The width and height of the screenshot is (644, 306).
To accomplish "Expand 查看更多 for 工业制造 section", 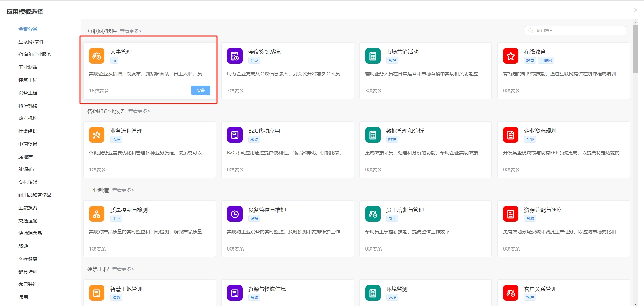I will point(123,190).
